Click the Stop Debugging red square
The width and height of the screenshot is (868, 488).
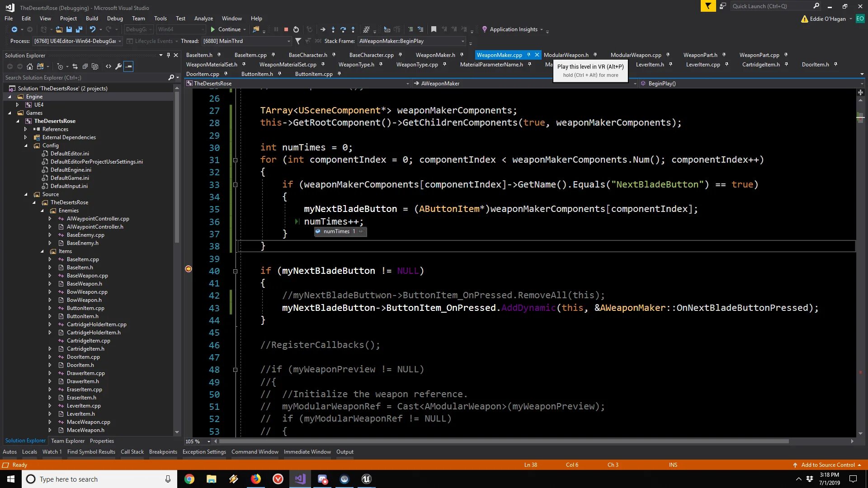coord(286,29)
